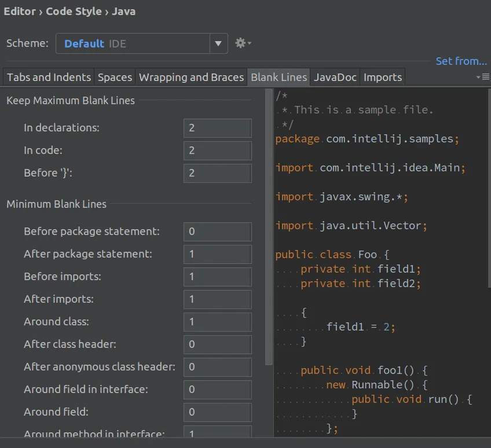Screen dimensions: 491x448
Task: Click the settings list vertical scrollbar
Action: click(x=269, y=227)
